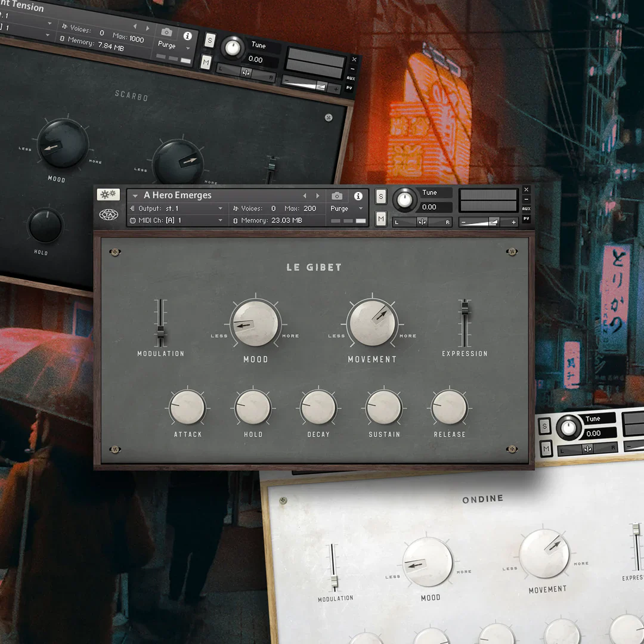Click the Mood knob on Ondine panel
The height and width of the screenshot is (644, 644).
pyautogui.click(x=427, y=562)
